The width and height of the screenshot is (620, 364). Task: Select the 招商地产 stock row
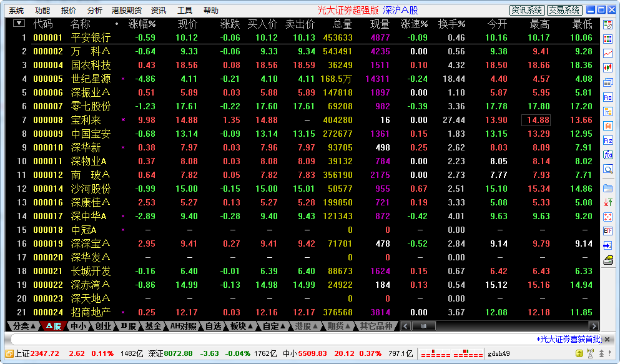[x=302, y=312]
